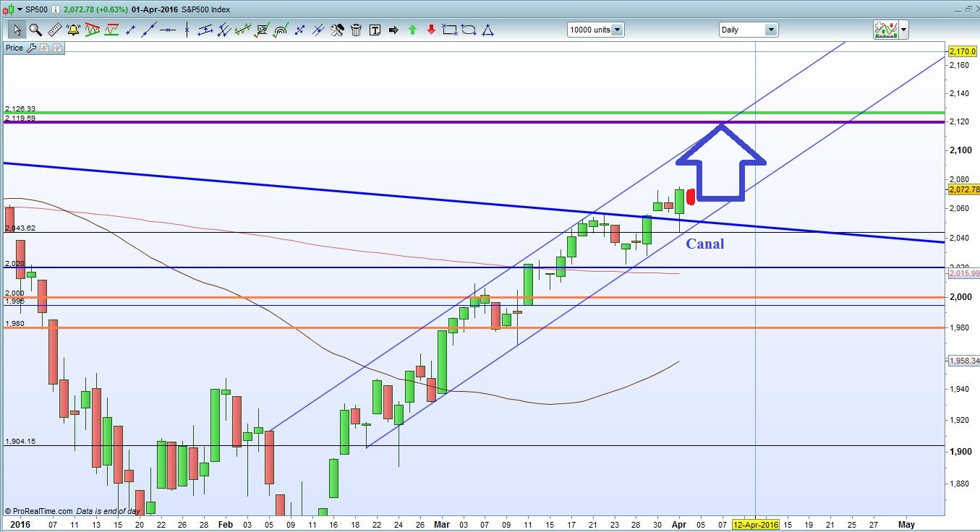Select the parallel channel drawing tool
This screenshot has width=980, height=532.
(x=205, y=30)
